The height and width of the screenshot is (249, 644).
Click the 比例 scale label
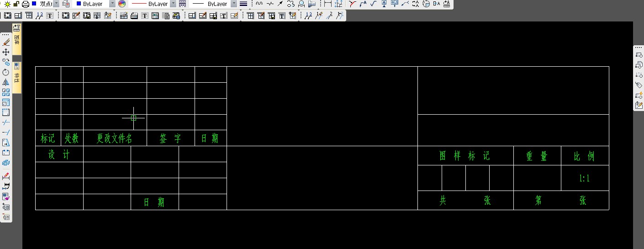pyautogui.click(x=584, y=156)
